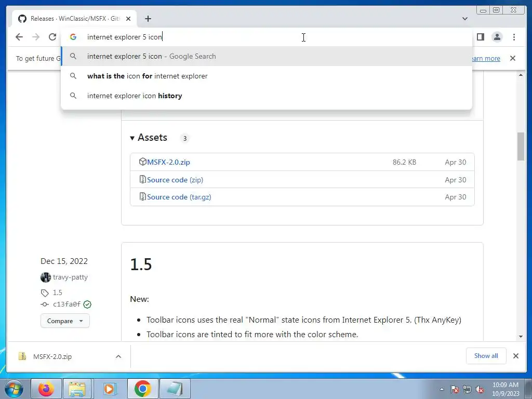This screenshot has width=532, height=399.
Task: Open the Chrome three-dot menu
Action: tap(514, 37)
